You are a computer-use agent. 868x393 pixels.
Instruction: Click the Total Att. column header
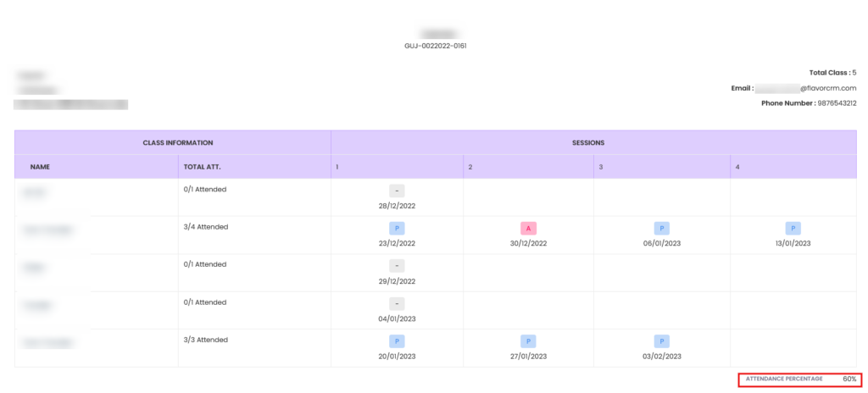pyautogui.click(x=203, y=167)
